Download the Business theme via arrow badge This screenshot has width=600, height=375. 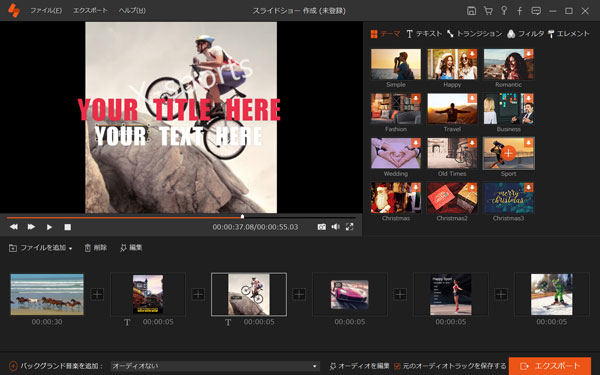point(528,98)
